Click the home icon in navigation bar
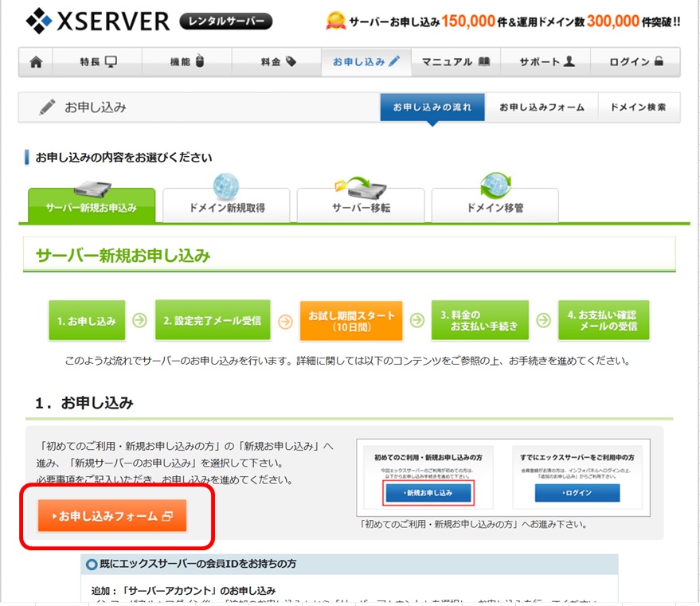Screen dimensions: 700x606 click(36, 62)
